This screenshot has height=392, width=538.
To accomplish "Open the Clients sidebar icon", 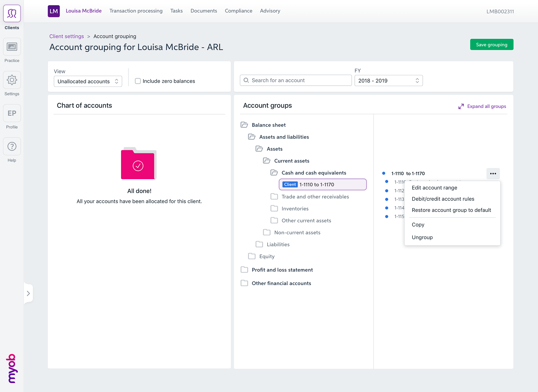I will click(x=12, y=13).
